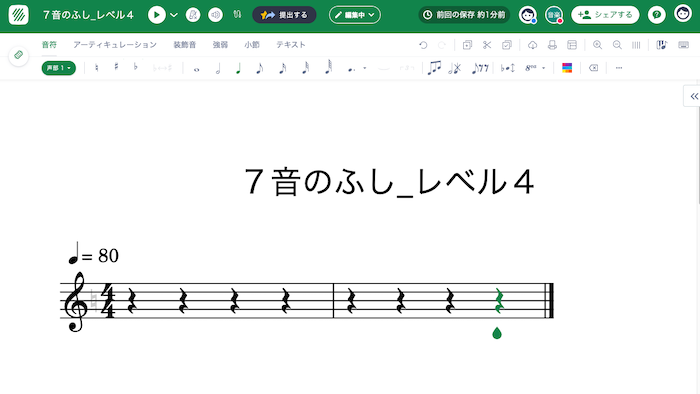Choose the sixteenth note duration
Viewport: 700px width, 394px height.
282,68
